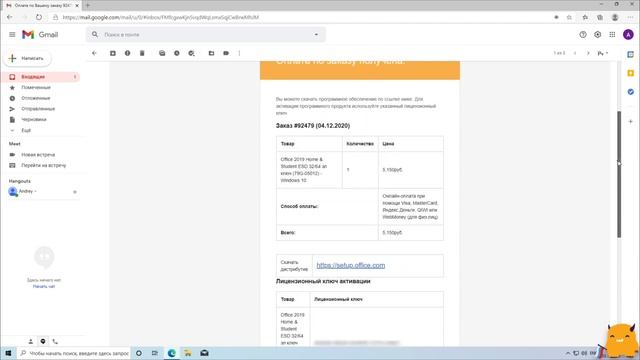Screen dimensions: 640x360
Task: Open the Snoozed (Отложенные) folder
Action: click(36, 98)
